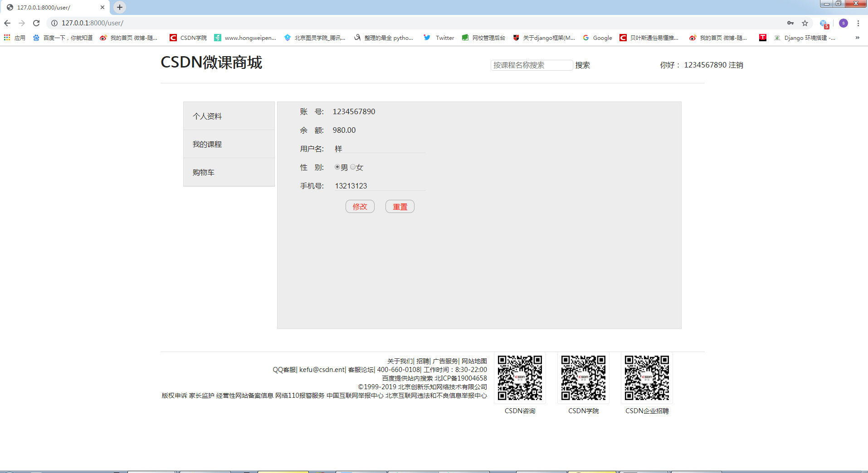This screenshot has height=473, width=868.
Task: Click the balance value 980.00
Action: [x=344, y=130]
